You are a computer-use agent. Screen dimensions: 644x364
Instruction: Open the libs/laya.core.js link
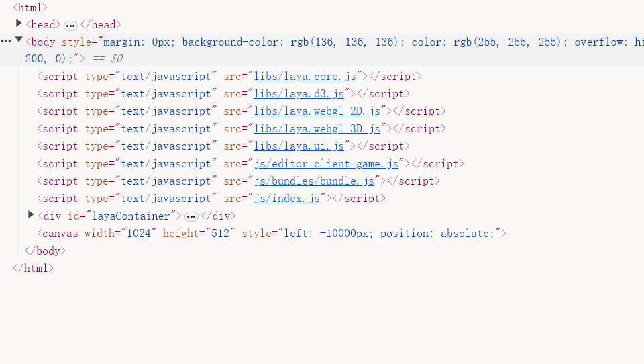tap(305, 77)
